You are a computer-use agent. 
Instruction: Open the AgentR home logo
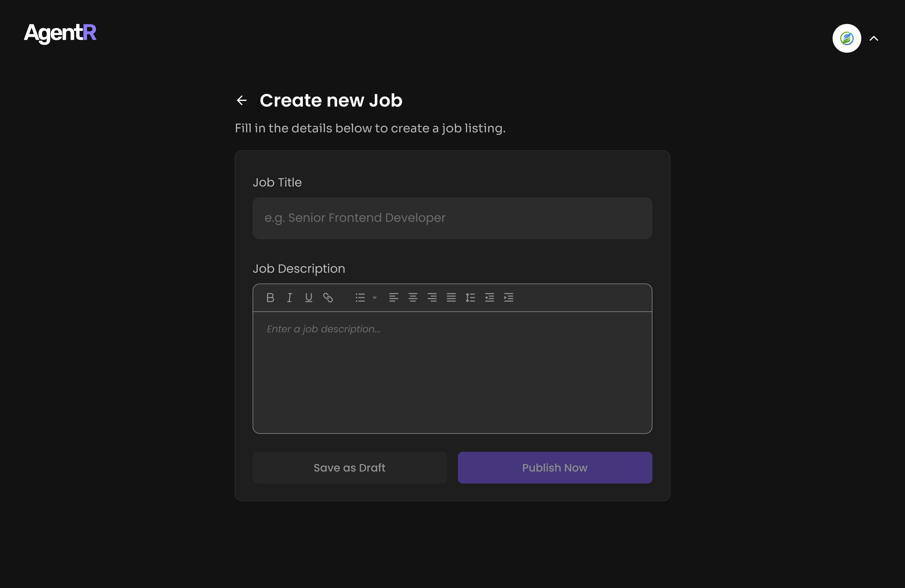60,34
